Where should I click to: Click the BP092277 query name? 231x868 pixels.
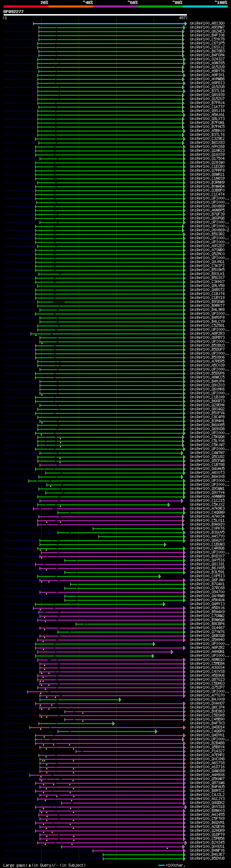coord(14,12)
